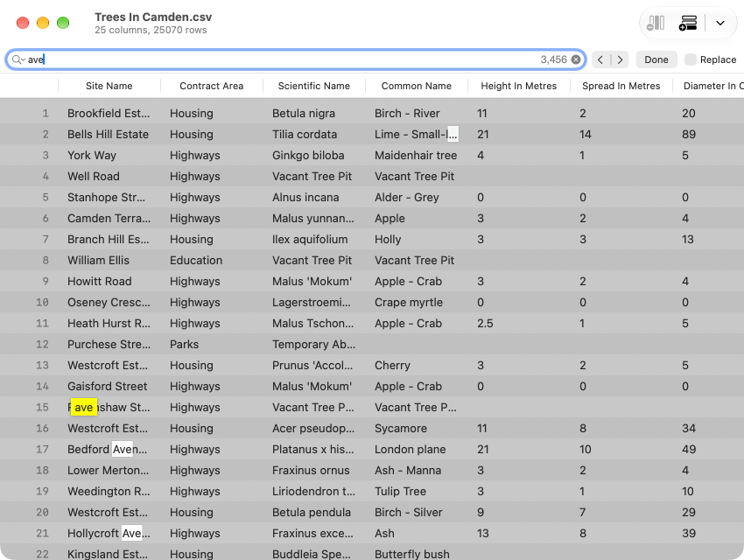Screen dimensions: 744x560
Task: Select the 'Hollycroft Ave...' site cell
Action: pos(109,534)
